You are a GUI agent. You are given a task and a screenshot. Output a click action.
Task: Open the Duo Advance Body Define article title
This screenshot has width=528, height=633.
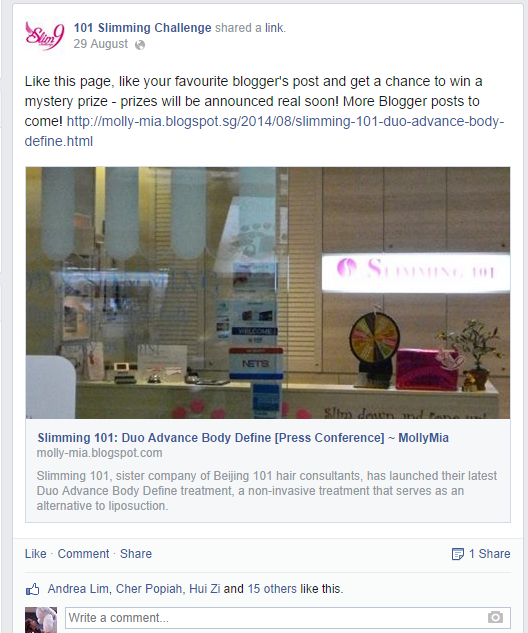coord(243,438)
